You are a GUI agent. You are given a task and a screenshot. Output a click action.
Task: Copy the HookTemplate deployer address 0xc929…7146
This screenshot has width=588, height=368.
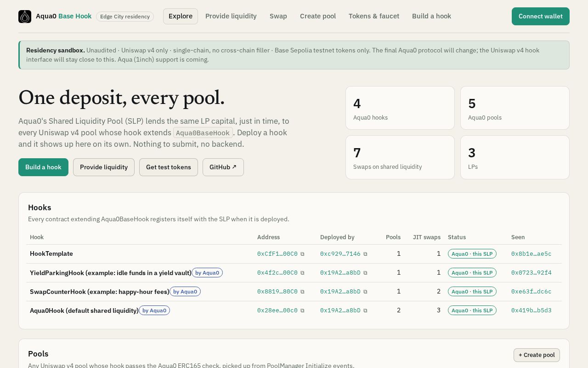click(x=365, y=254)
